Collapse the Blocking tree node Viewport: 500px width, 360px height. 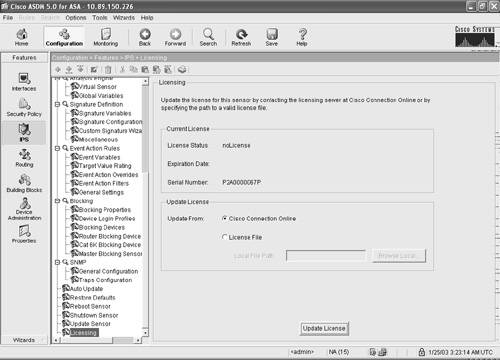[x=57, y=201]
